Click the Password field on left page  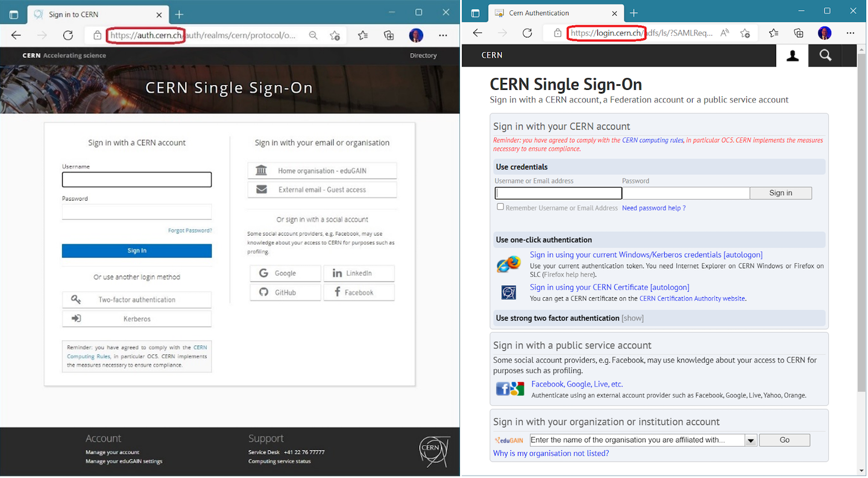pos(137,212)
